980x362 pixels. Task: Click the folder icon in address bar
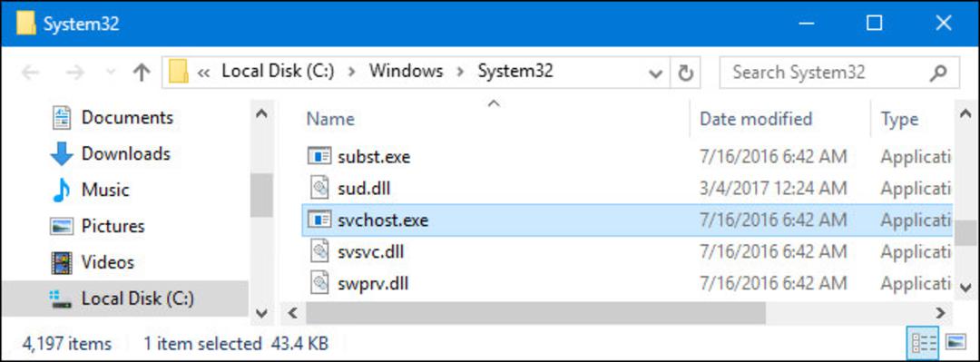coord(179,72)
